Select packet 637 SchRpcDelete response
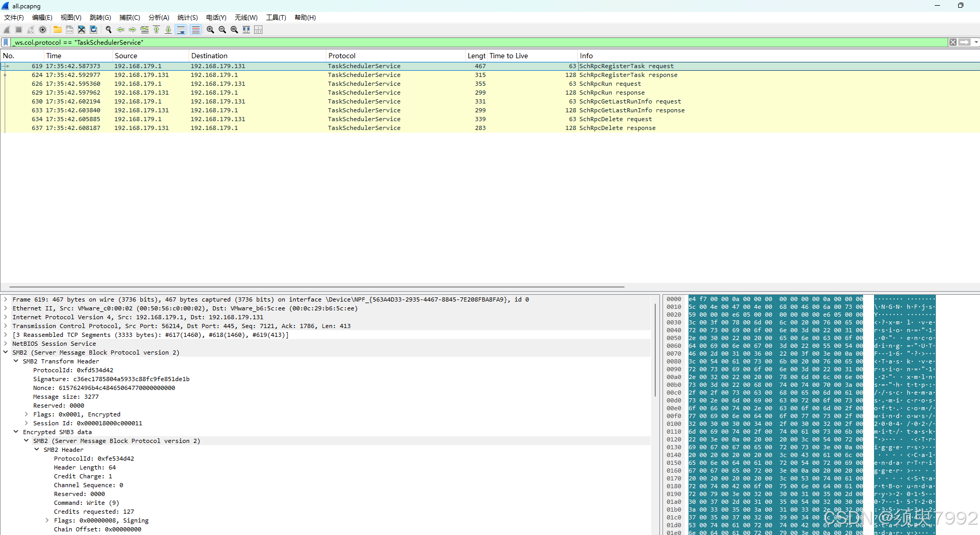Screen dimensions: 980x535 (490, 128)
